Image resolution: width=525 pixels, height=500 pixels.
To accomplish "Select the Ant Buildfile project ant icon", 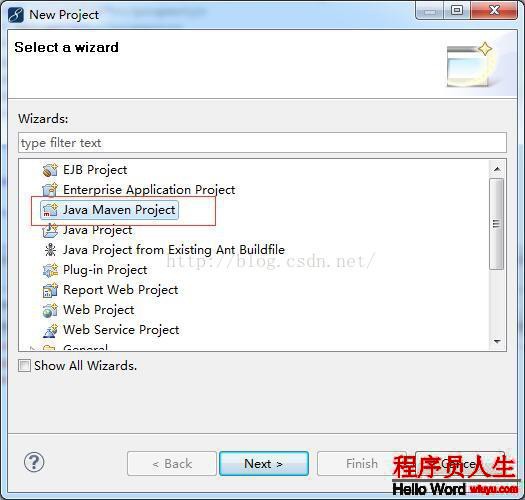I will tap(50, 250).
